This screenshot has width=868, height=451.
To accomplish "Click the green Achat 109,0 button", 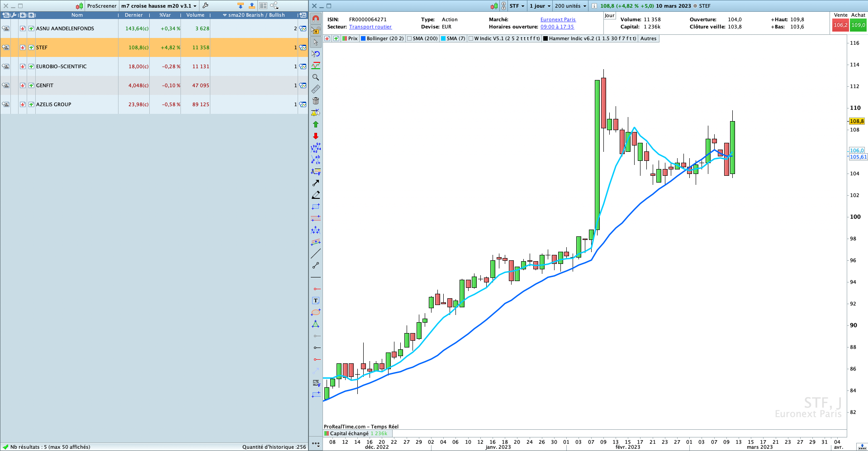I will (x=858, y=25).
